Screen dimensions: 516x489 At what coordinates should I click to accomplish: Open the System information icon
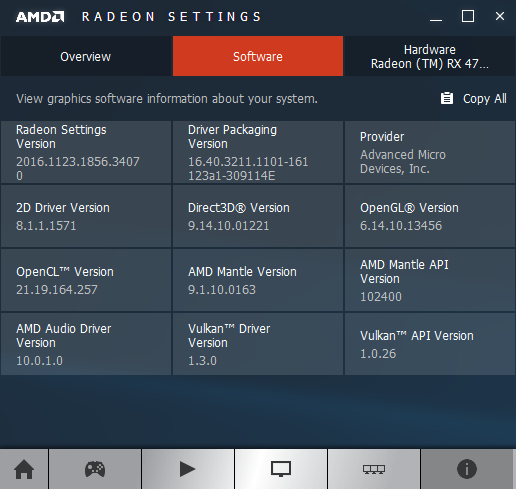[467, 469]
